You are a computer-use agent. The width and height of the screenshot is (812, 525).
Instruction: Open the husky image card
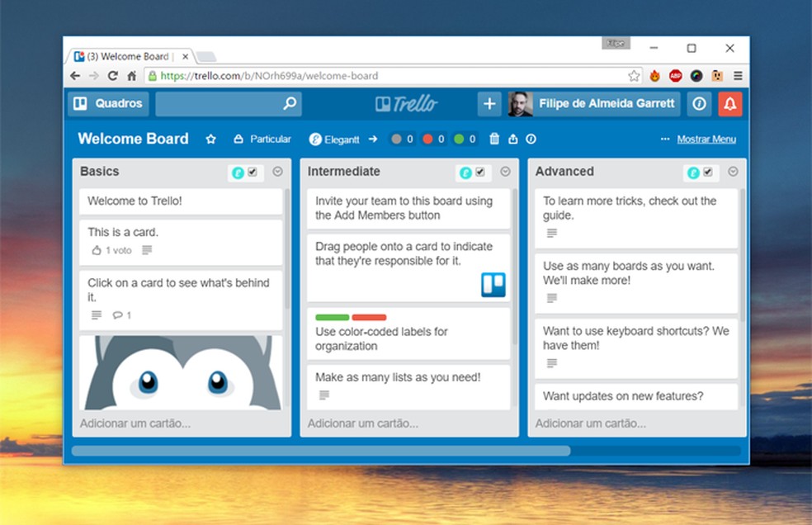point(181,372)
